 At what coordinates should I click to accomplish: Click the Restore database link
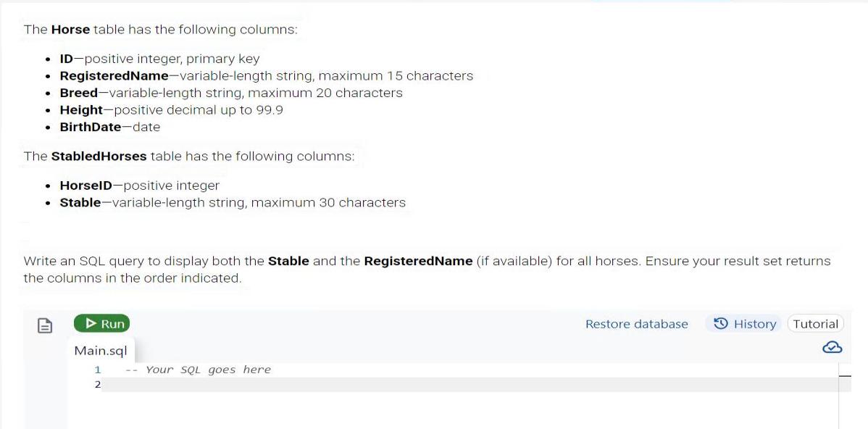click(636, 324)
